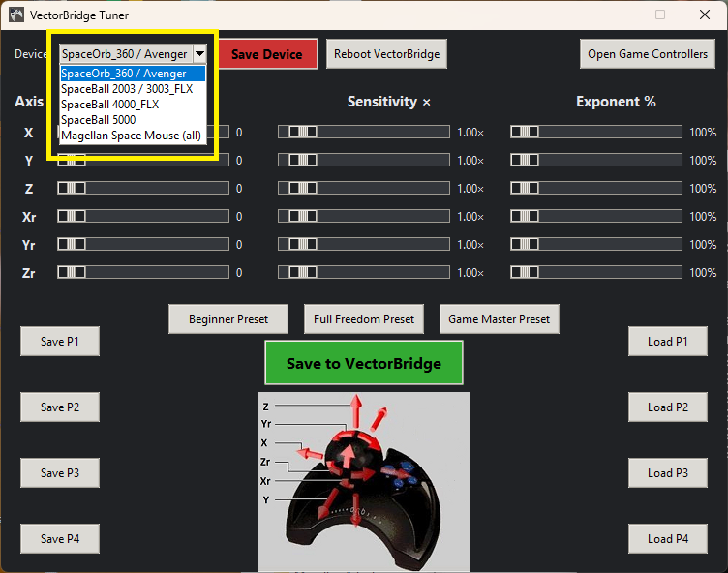Click Reboot VectorBridge button
728x573 pixels.
(x=386, y=54)
